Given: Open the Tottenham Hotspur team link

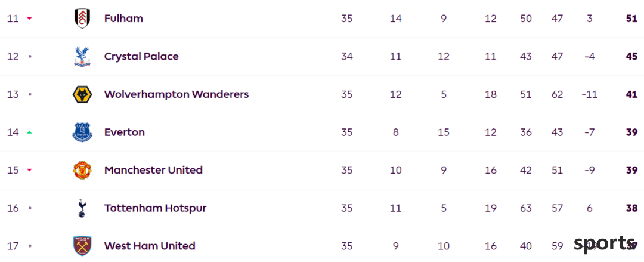Looking at the screenshot, I should [155, 208].
